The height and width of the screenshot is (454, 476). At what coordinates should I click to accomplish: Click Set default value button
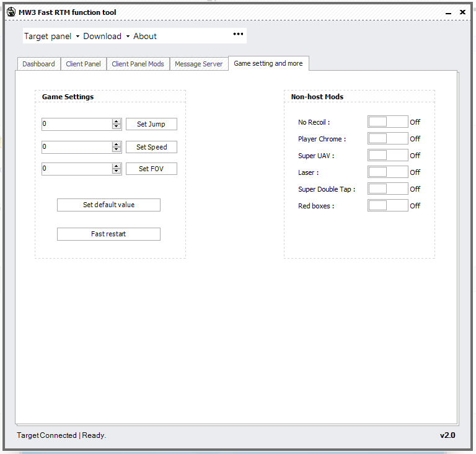coord(108,205)
